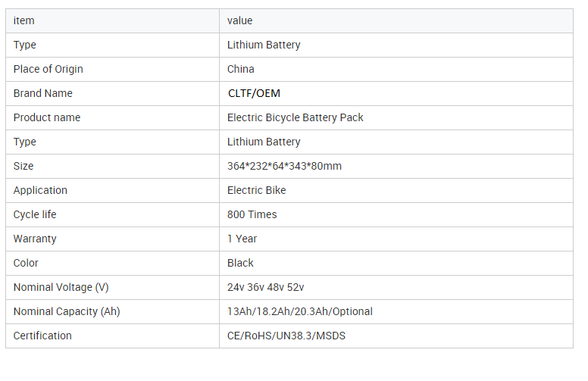Click the "China" value cell
Screen dimensions: 588x381
(241, 69)
